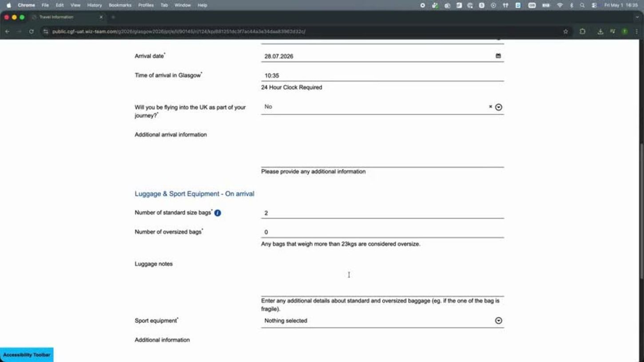Open the Chrome app menu

[x=26, y=5]
